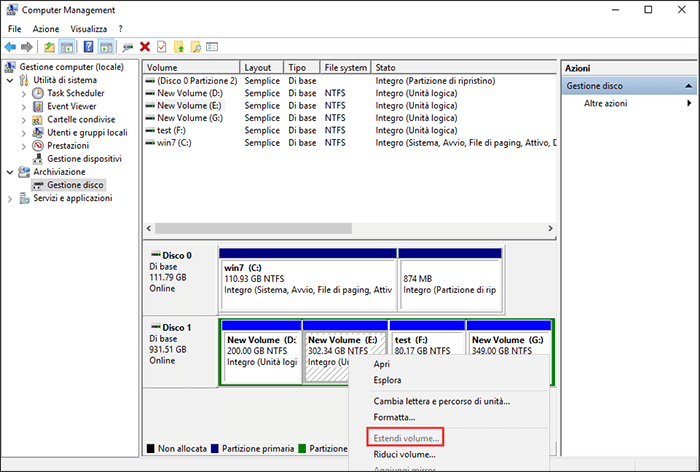This screenshot has width=700, height=472.
Task: Select Gestione dispositivi in tree
Action: pyautogui.click(x=84, y=159)
